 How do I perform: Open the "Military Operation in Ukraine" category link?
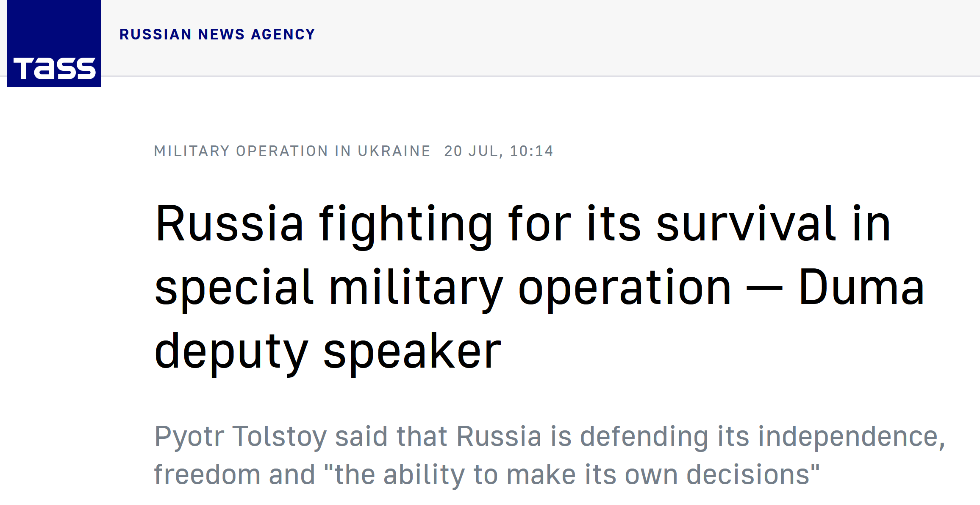(x=292, y=151)
